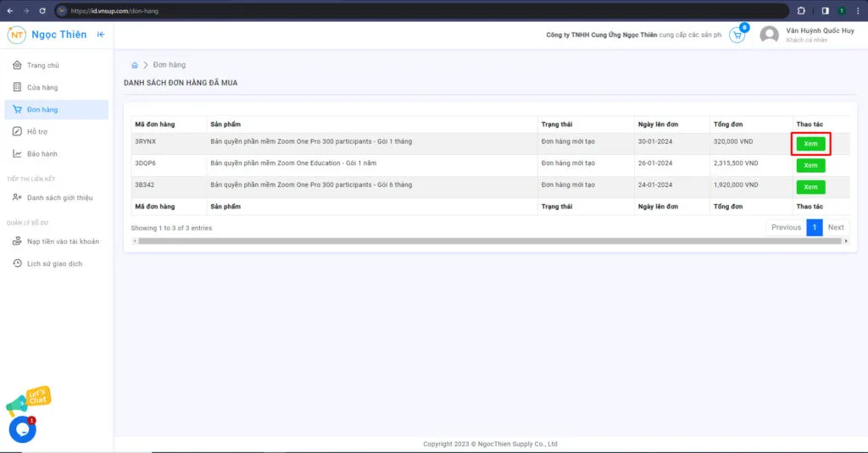Sort table by Tổng đơn header
This screenshot has width=868, height=453.
(x=729, y=124)
